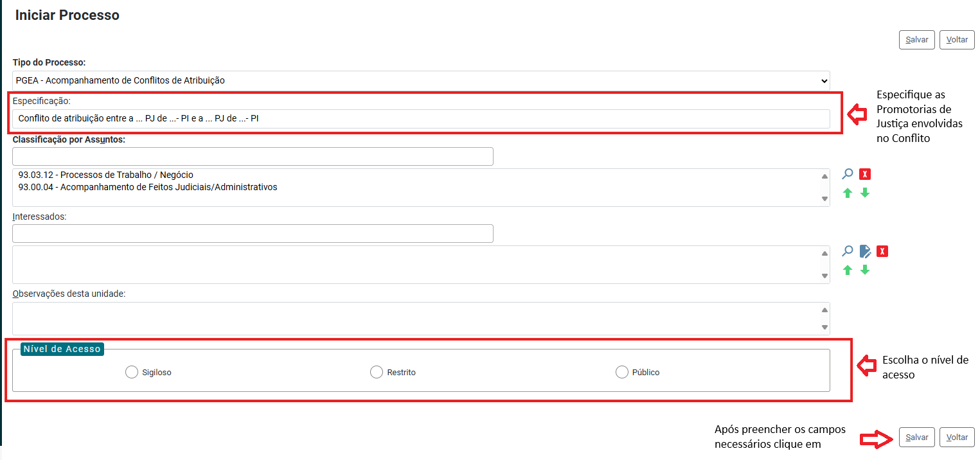The width and height of the screenshot is (980, 460).
Task: Open the Tipo do Processo dropdown
Action: pos(421,80)
